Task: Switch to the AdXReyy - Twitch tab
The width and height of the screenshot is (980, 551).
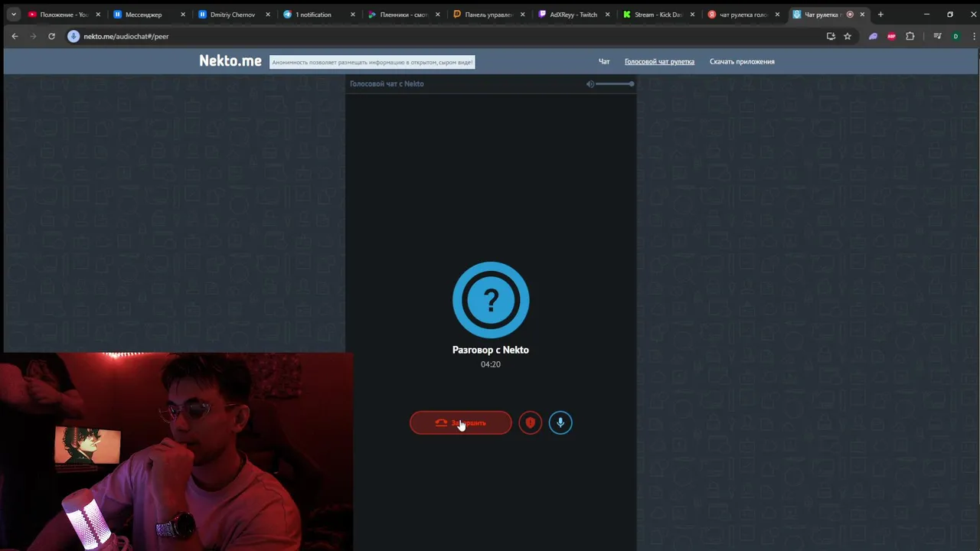Action: coord(573,15)
